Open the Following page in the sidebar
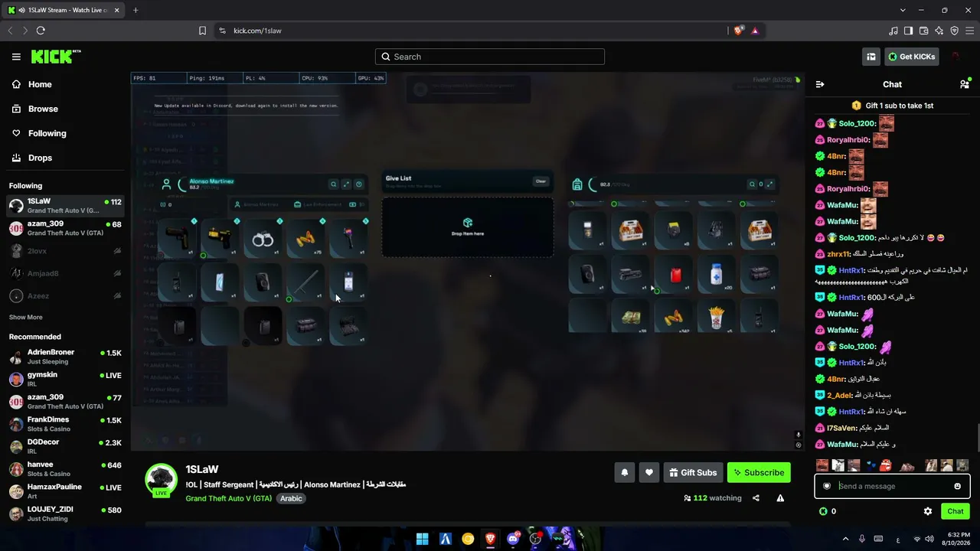Viewport: 980px width, 551px height. [47, 133]
